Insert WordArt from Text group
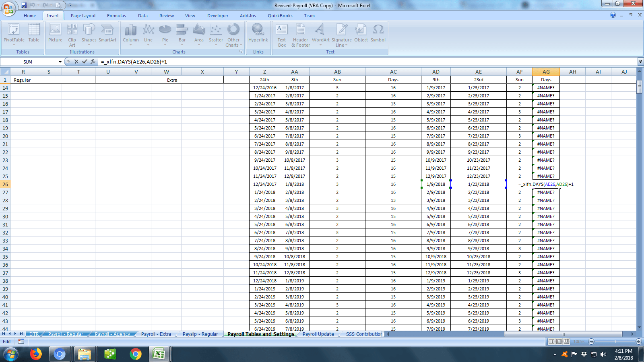644x362 pixels. coord(320,33)
